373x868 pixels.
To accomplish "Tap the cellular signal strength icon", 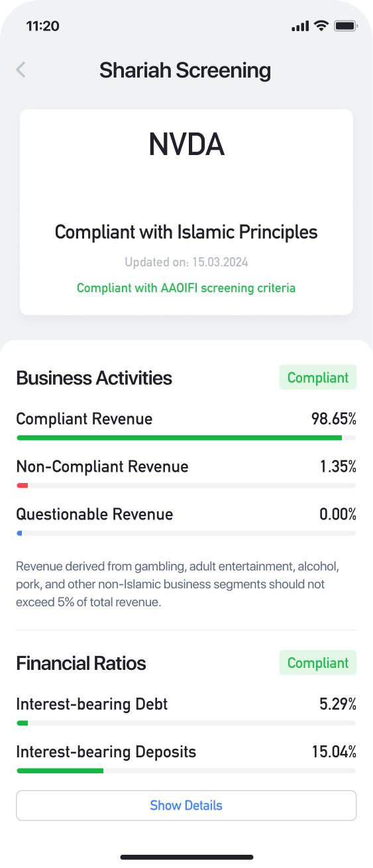I will 300,27.
